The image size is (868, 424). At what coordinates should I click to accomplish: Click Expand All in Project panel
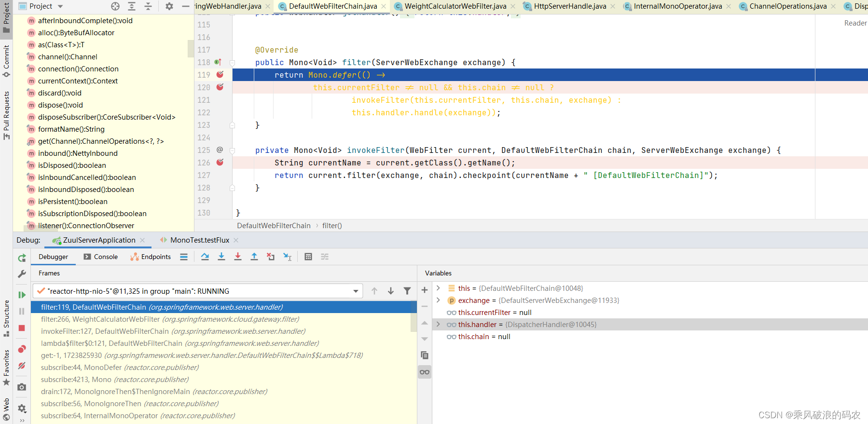132,6
